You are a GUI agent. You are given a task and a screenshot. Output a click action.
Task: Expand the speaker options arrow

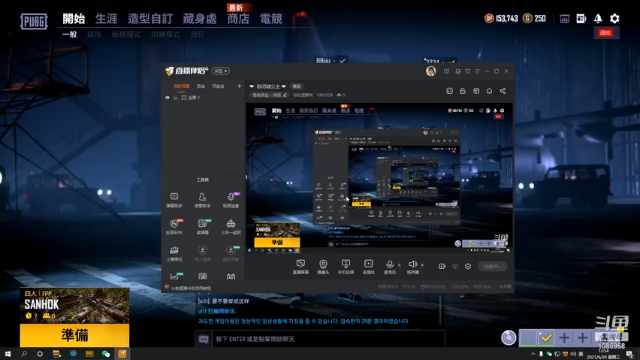click(x=422, y=265)
